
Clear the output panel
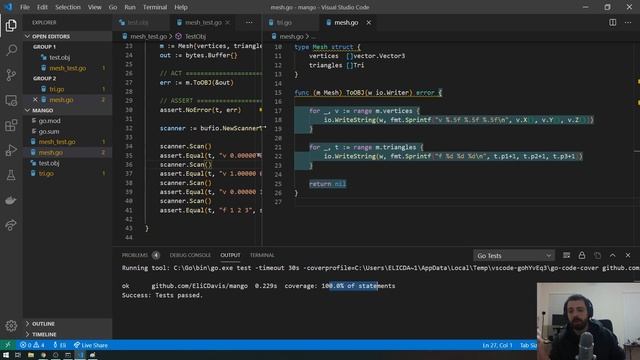566,255
